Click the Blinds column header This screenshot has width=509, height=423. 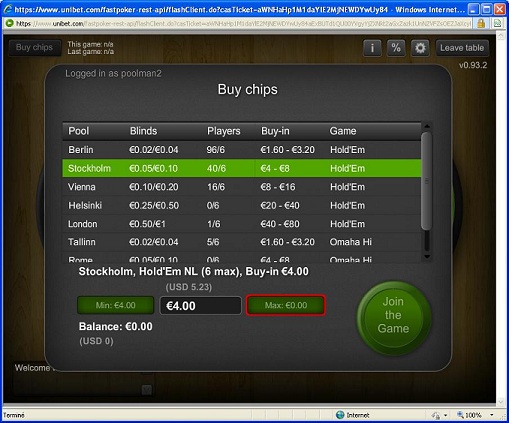[x=143, y=131]
